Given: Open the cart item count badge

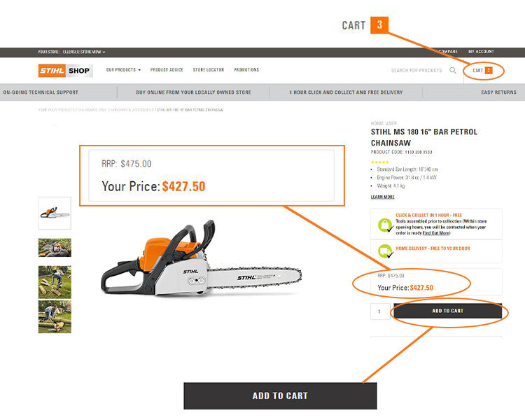Looking at the screenshot, I should 489,70.
